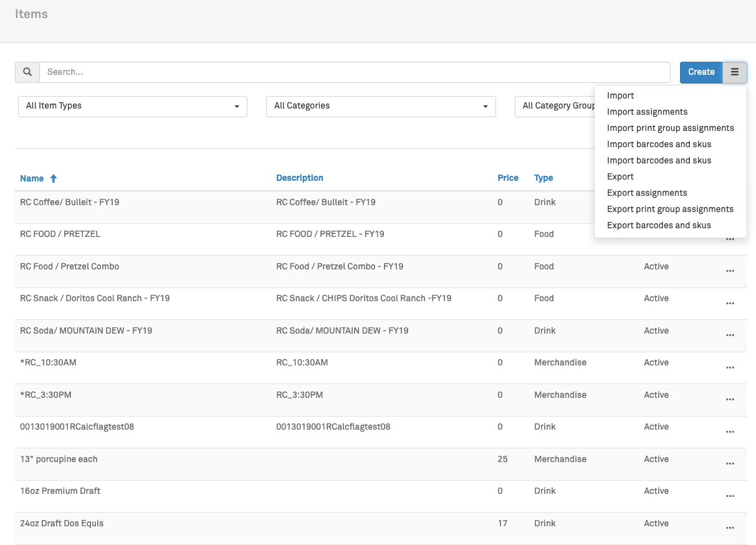Click the three dots for *RC_10:30AM row
756x545 pixels.
[x=730, y=368]
